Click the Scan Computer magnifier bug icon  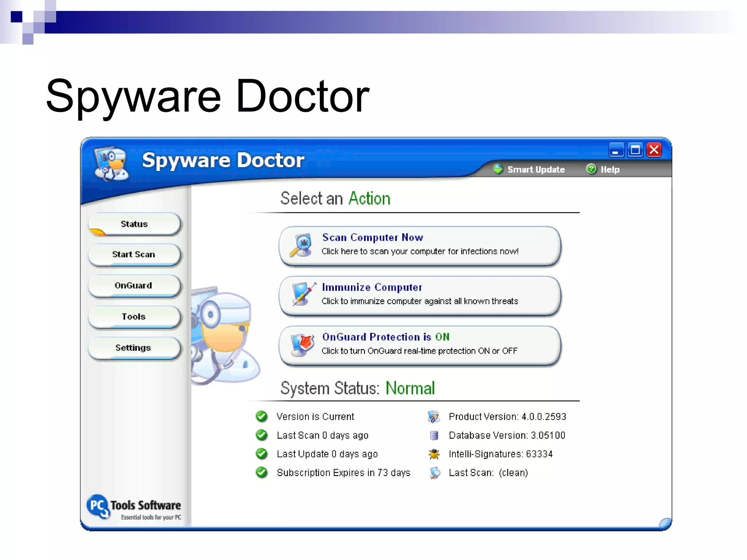(301, 245)
